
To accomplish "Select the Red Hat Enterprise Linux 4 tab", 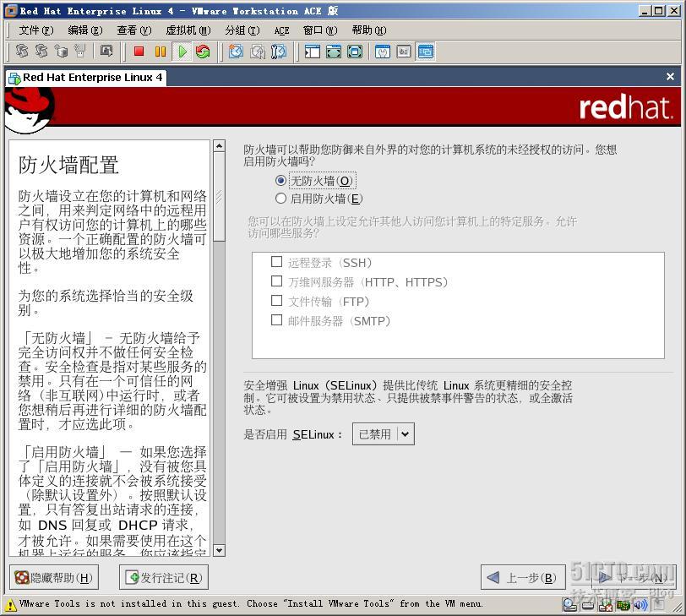I will pyautogui.click(x=86, y=78).
